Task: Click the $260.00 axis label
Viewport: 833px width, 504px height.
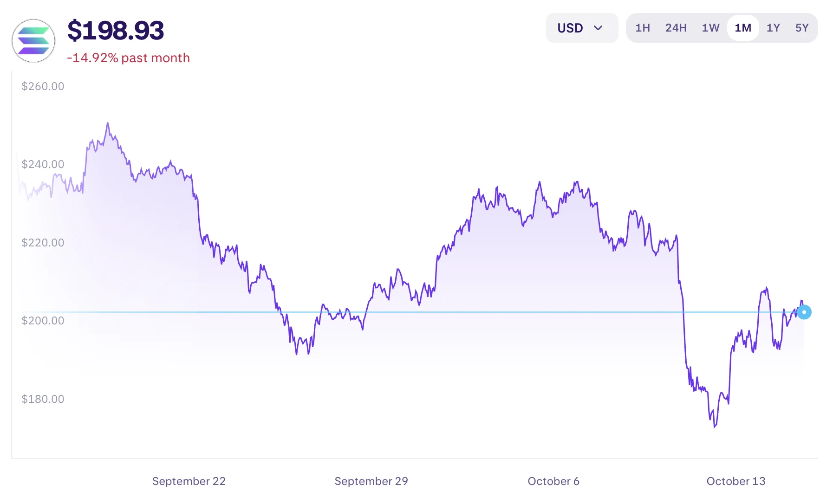Action: 43,86
